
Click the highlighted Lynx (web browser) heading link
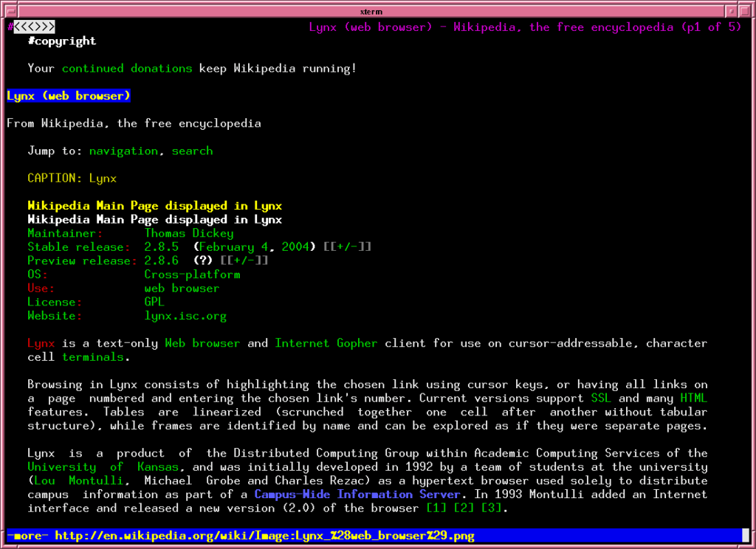coord(69,96)
